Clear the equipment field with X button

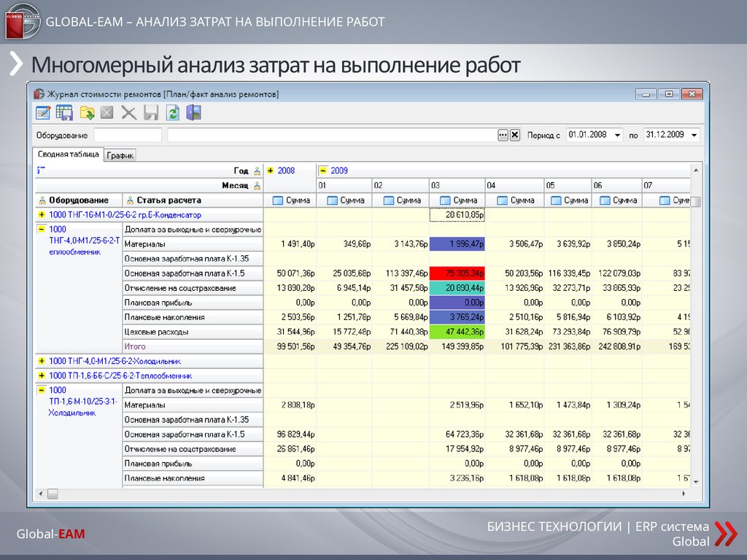tap(514, 135)
